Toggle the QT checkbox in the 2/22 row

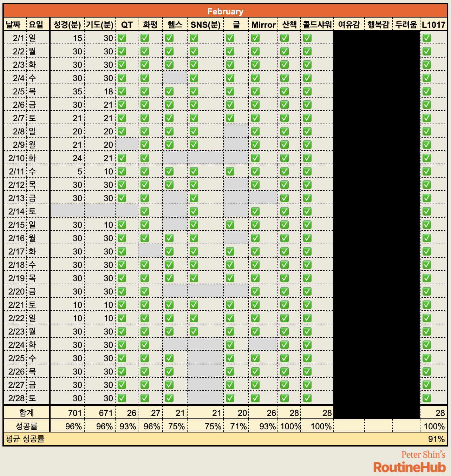click(122, 318)
